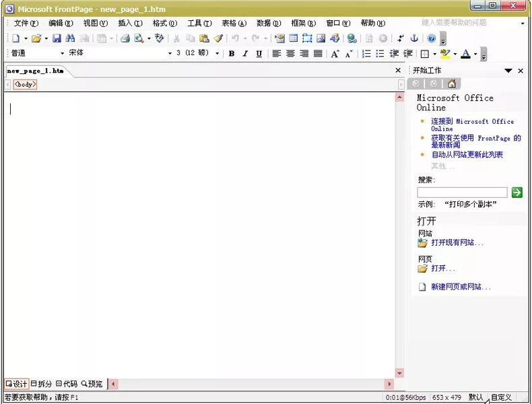The height and width of the screenshot is (404, 532).
Task: Align text right
Action: coord(304,54)
